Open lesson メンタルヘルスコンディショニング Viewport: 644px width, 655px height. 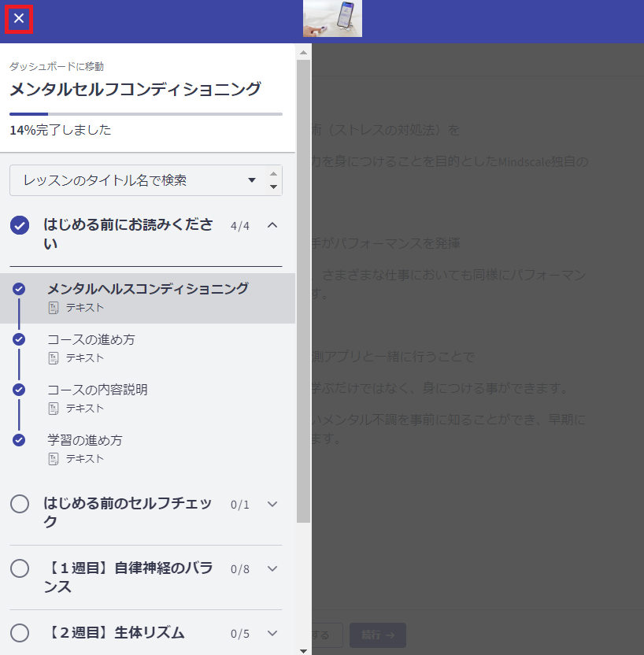(147, 298)
